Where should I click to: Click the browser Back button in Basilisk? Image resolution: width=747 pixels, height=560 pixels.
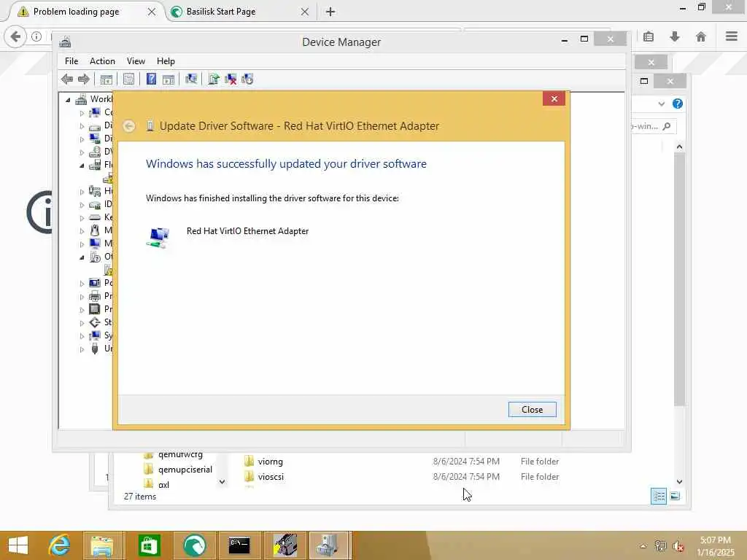tap(16, 36)
